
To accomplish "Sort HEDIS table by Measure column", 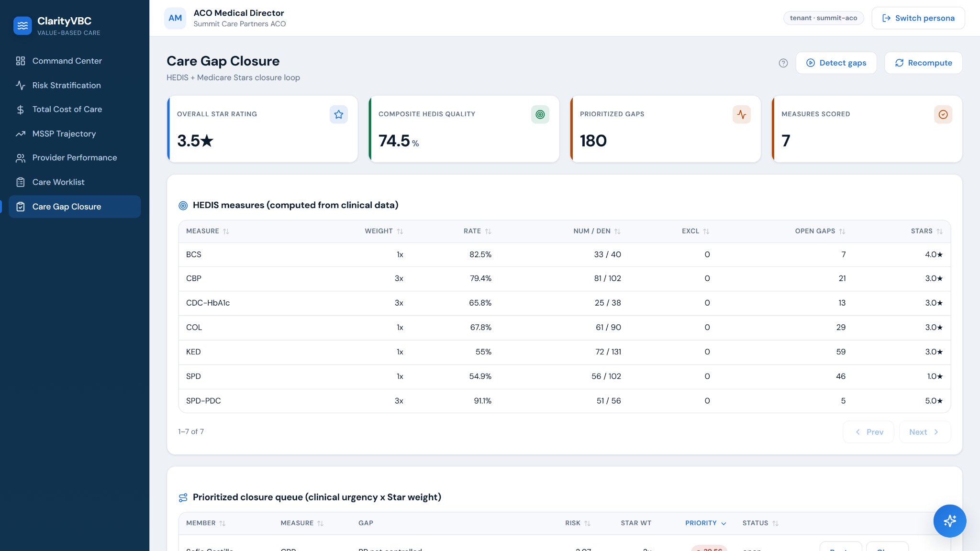I will (226, 231).
